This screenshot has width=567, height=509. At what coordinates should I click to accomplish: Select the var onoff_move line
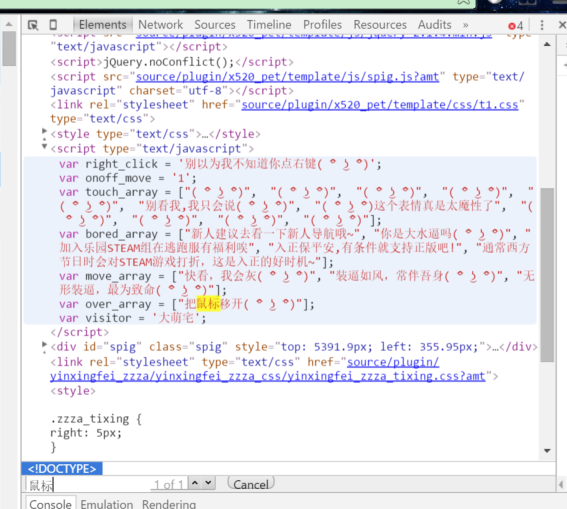[128, 178]
